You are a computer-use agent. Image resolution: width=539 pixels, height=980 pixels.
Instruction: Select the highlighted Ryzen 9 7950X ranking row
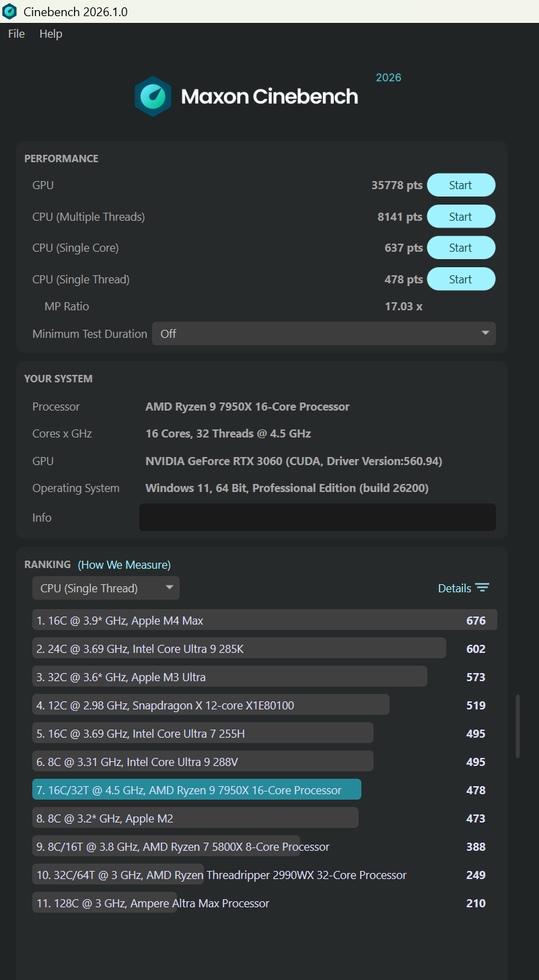pyautogui.click(x=264, y=790)
